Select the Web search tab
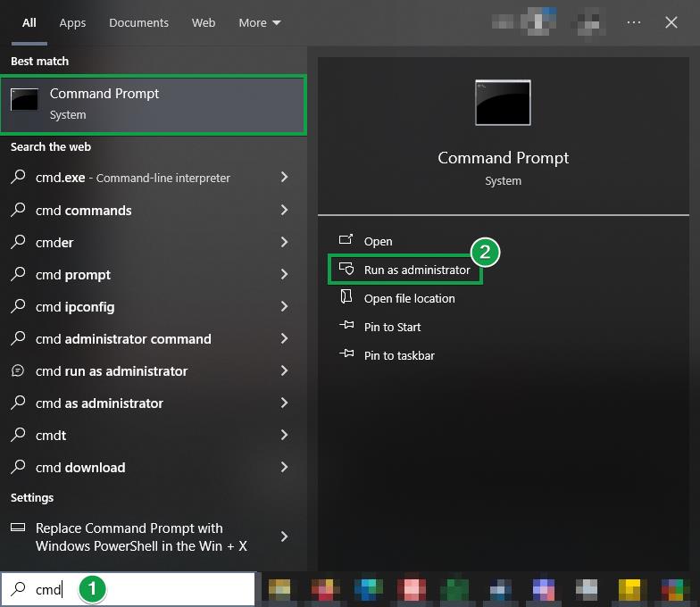Viewport: 700px width, 607px height. [x=204, y=22]
